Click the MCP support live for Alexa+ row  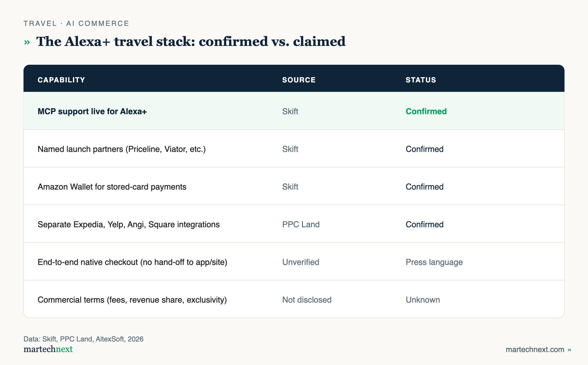(294, 111)
